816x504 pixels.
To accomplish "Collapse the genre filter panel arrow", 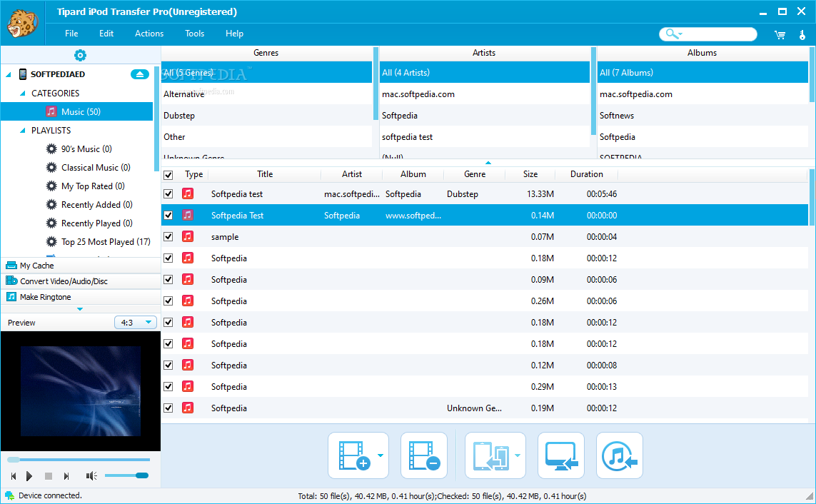I will pyautogui.click(x=488, y=163).
